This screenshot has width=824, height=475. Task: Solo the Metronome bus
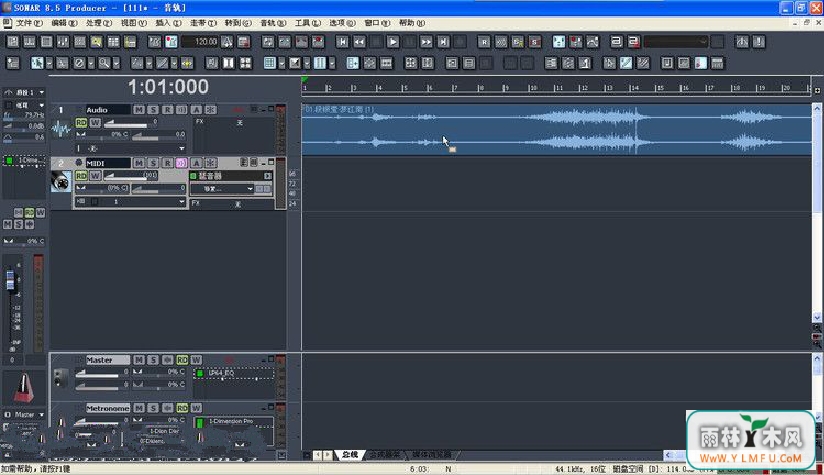click(x=153, y=408)
